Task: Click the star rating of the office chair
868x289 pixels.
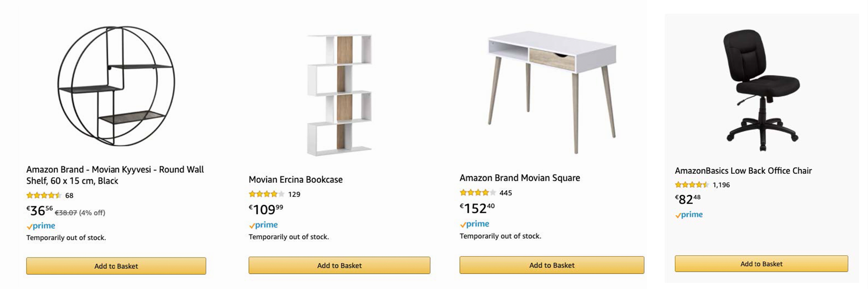Action: 692,185
